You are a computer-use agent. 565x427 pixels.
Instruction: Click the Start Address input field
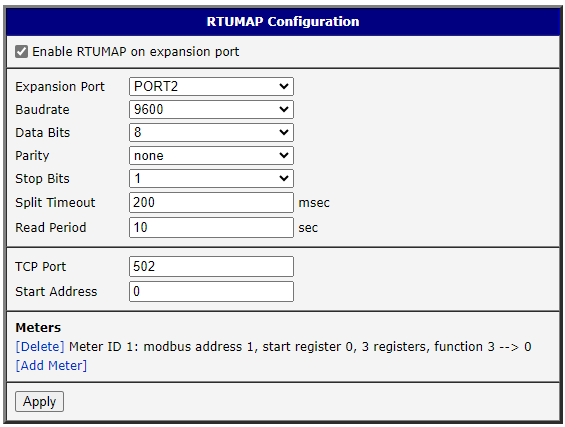(x=211, y=292)
